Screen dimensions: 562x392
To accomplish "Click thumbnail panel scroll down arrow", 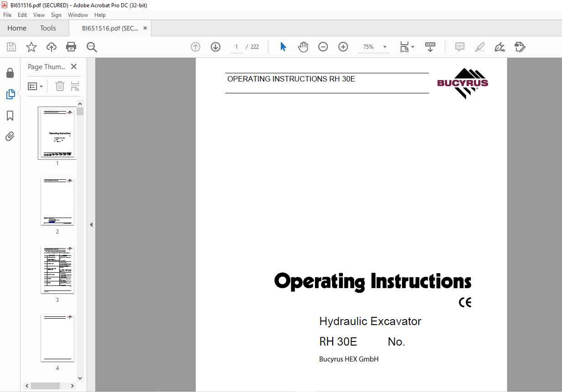I will [80, 378].
